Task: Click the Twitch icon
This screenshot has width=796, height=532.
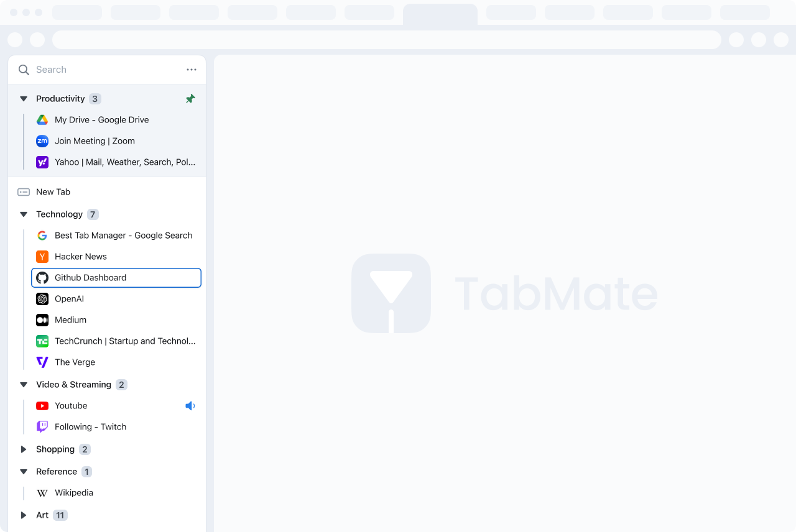Action: tap(42, 427)
